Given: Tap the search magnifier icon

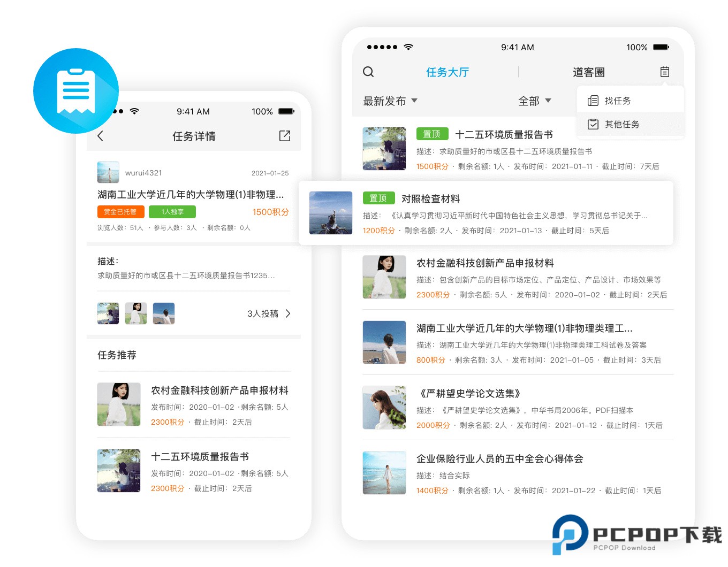Looking at the screenshot, I should tap(368, 72).
